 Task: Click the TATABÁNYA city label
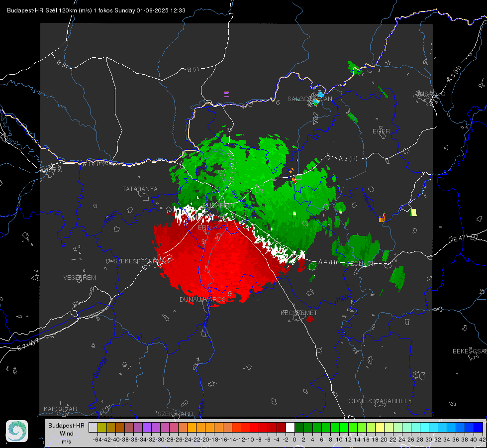[x=140, y=189]
